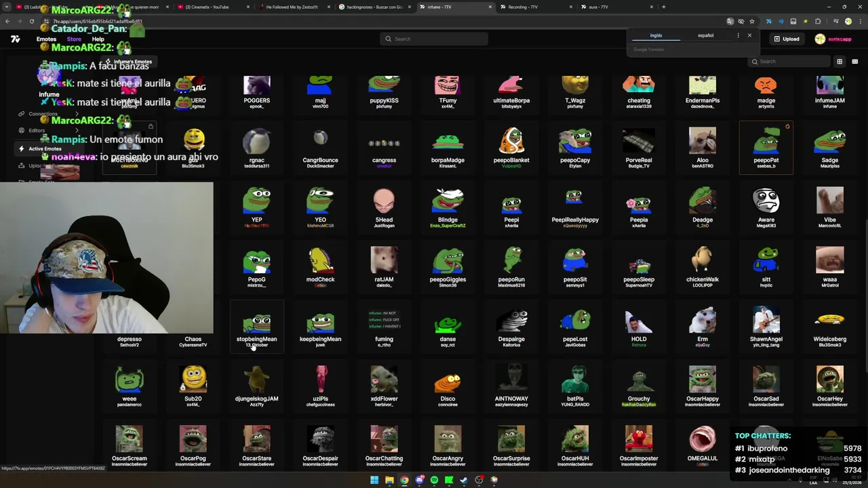
Task: Open the user profile avatar menu
Action: pos(820,39)
